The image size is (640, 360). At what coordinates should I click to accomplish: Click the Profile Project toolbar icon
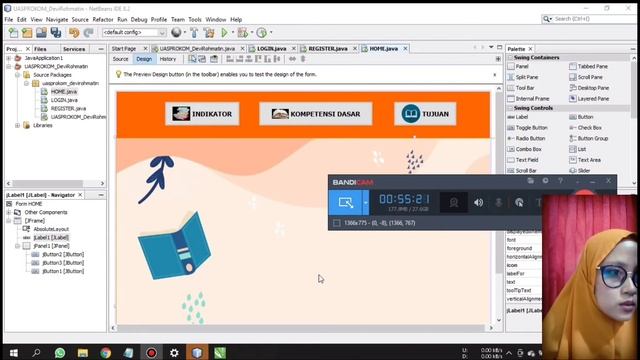click(x=262, y=33)
